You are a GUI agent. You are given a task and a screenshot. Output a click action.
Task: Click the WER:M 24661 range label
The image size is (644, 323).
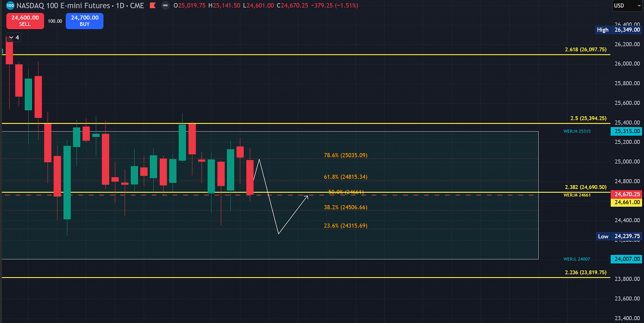[577, 195]
